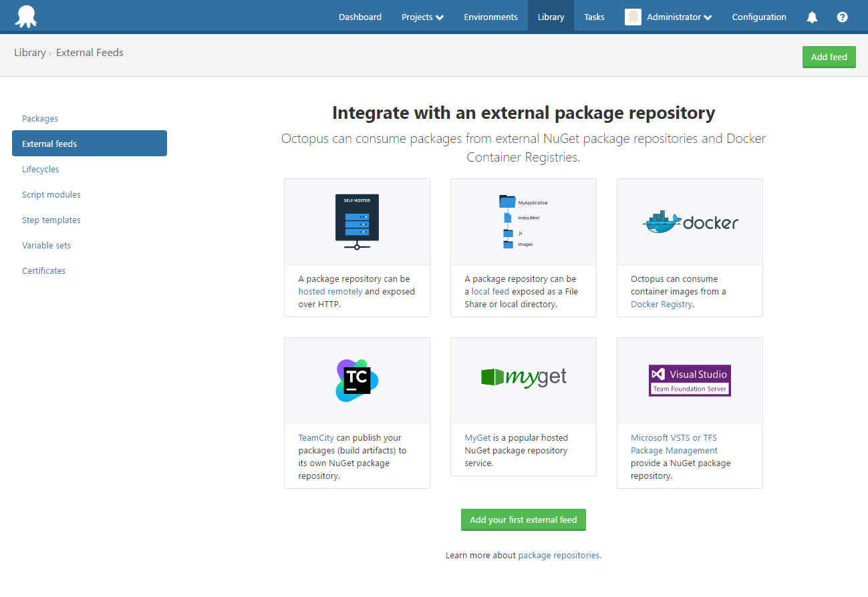Image resolution: width=868 pixels, height=597 pixels.
Task: Open the Environments section
Action: pyautogui.click(x=490, y=17)
